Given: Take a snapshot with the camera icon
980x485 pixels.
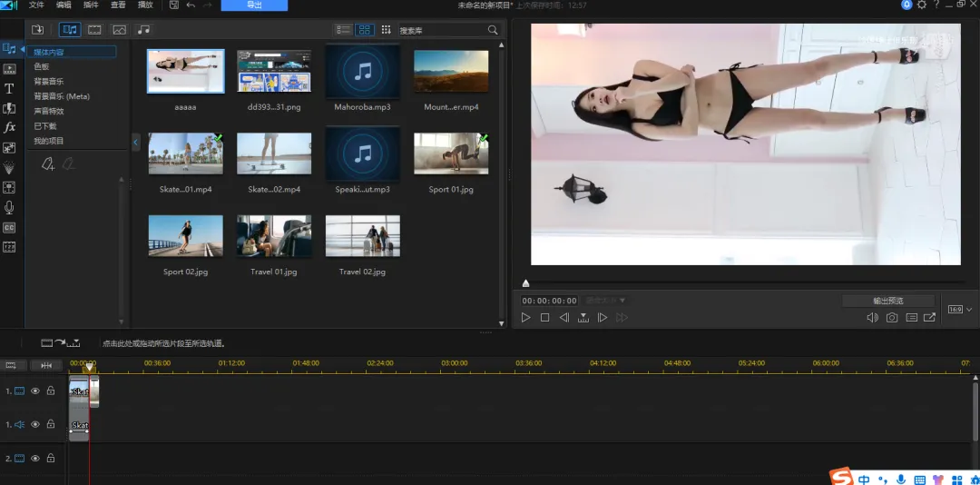Looking at the screenshot, I should pos(892,318).
